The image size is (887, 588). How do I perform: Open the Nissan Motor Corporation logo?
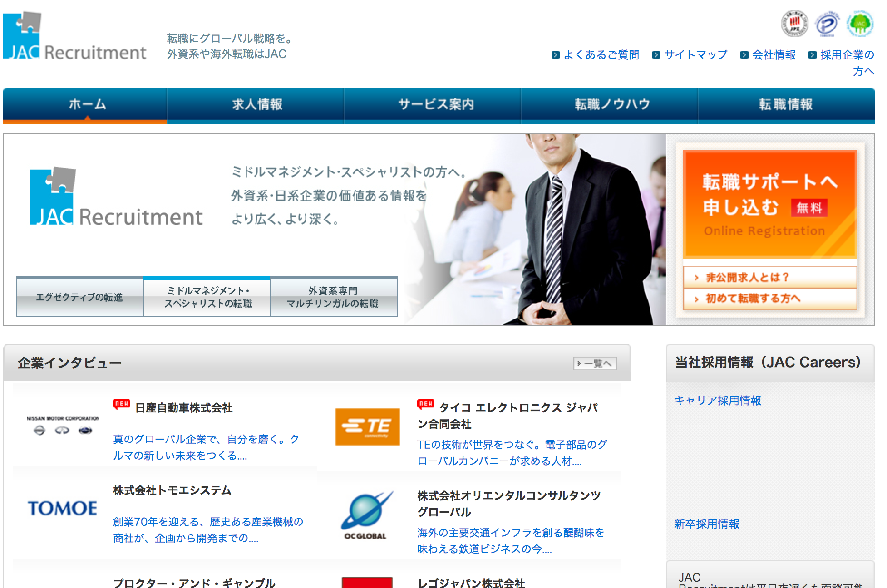coord(63,425)
